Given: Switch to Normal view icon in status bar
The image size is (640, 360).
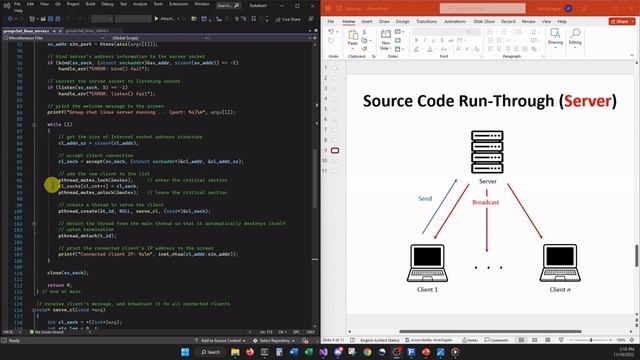Looking at the screenshot, I should click(521, 340).
